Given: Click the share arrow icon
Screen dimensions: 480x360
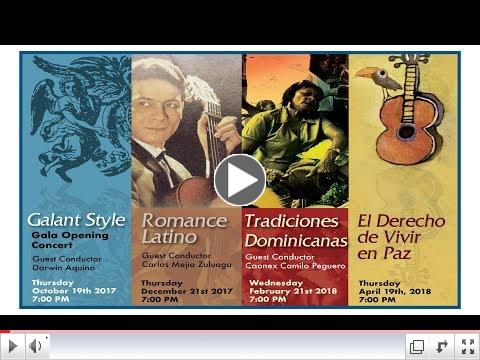Looking at the screenshot, I should (x=442, y=347).
